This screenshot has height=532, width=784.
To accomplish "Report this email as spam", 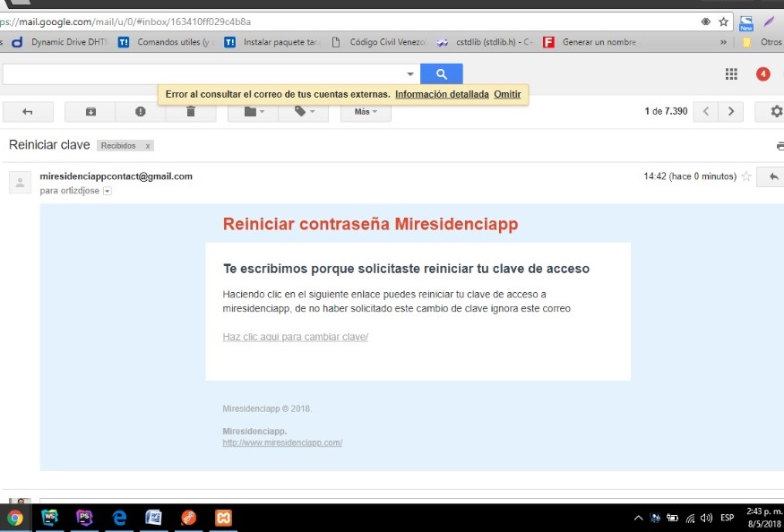I will (141, 112).
